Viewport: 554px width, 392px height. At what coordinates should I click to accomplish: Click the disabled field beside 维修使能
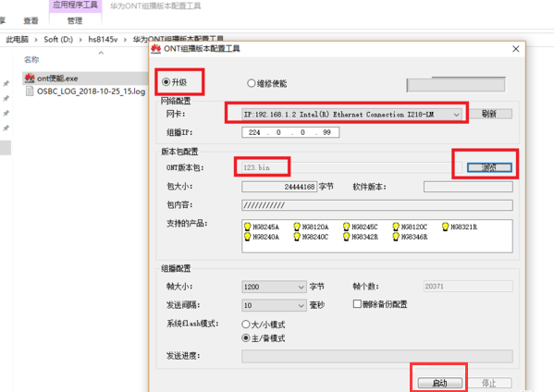[456, 85]
